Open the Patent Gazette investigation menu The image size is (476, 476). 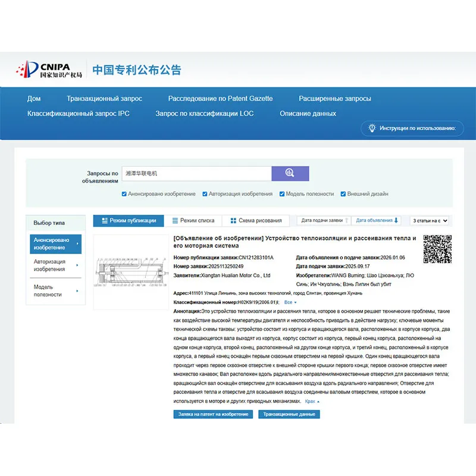220,98
